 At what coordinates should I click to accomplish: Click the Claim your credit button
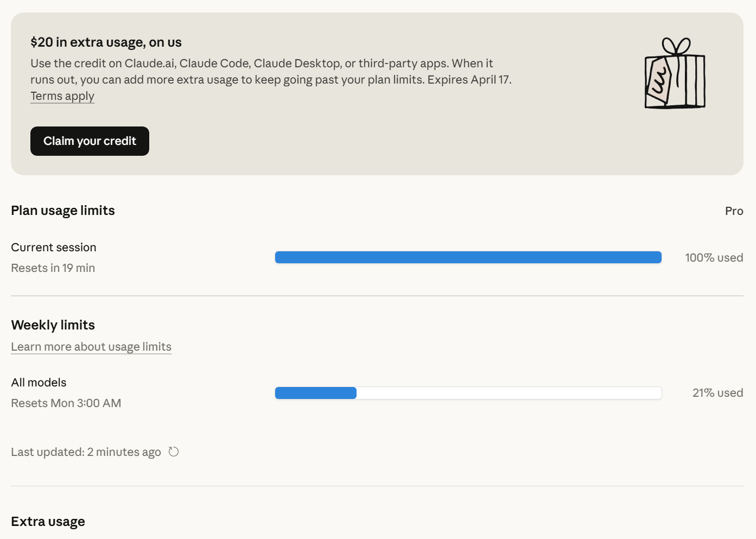point(90,141)
